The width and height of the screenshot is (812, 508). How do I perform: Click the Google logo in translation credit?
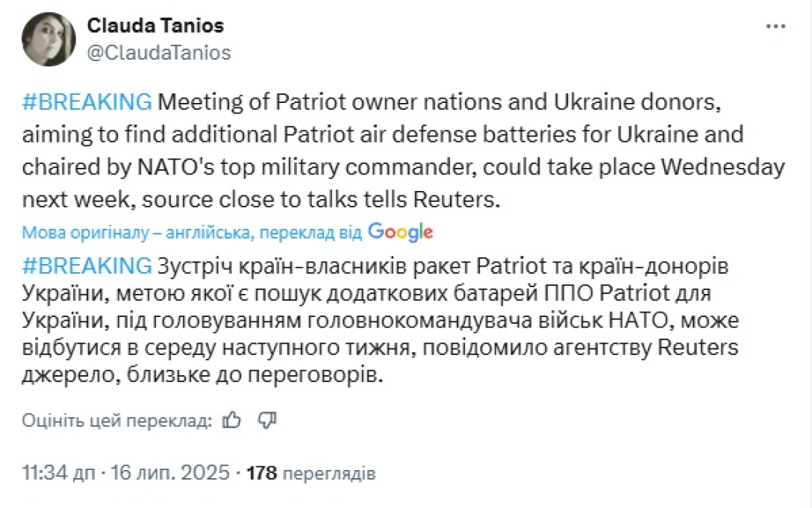point(400,232)
